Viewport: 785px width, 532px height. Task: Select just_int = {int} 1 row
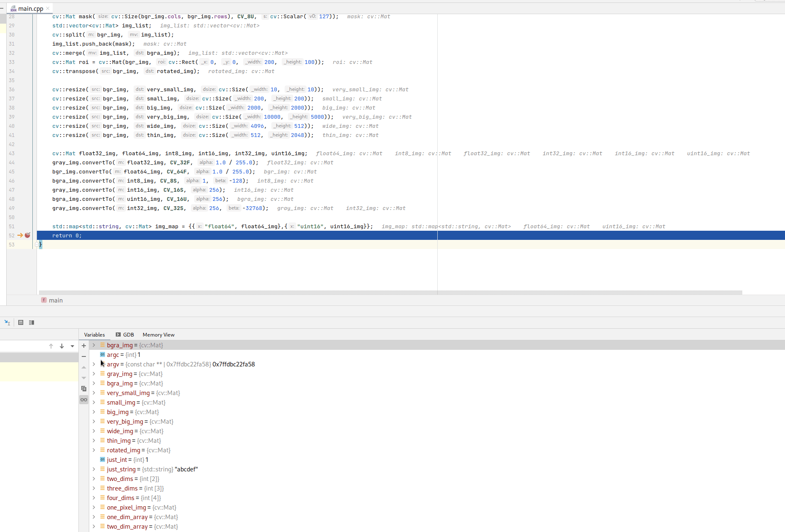(x=437, y=459)
